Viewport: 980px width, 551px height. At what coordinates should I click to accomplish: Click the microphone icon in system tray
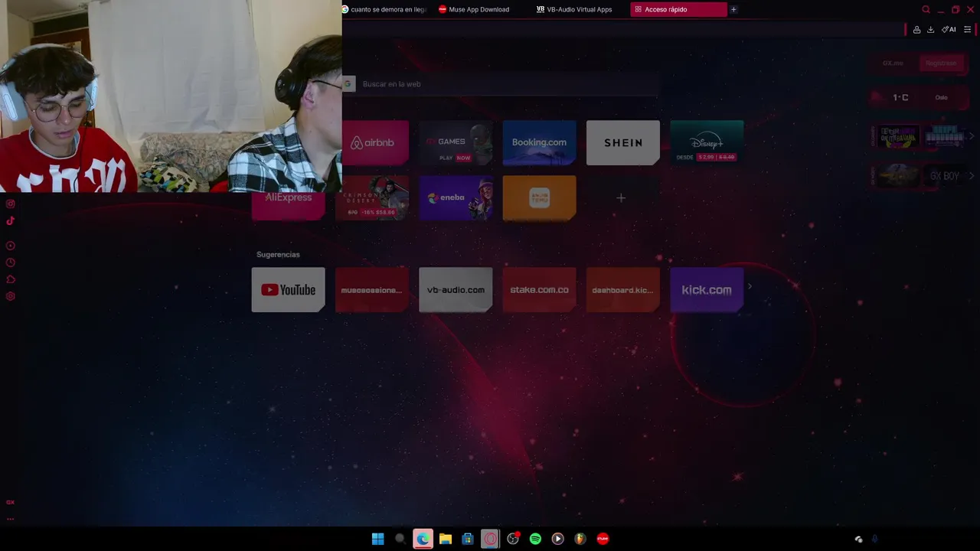point(874,539)
